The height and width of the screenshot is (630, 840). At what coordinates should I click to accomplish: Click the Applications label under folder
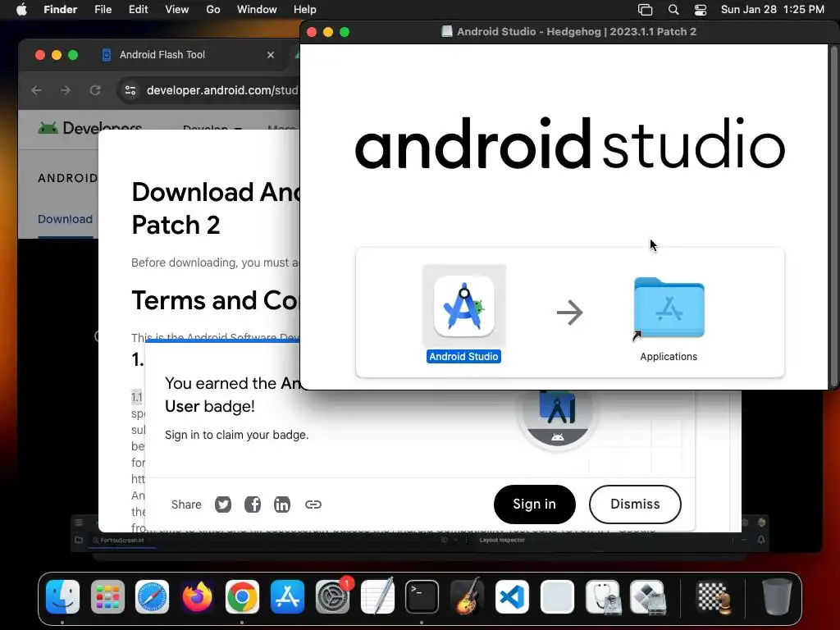(669, 356)
